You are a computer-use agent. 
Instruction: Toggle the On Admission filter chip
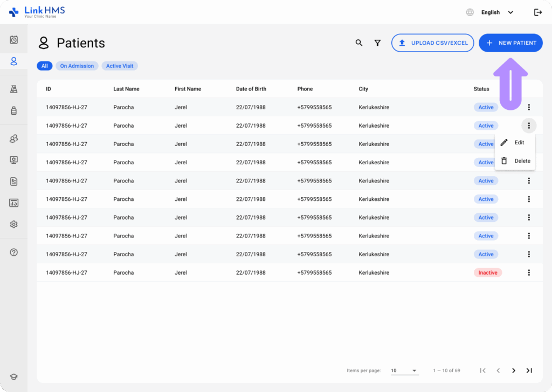[x=77, y=66]
